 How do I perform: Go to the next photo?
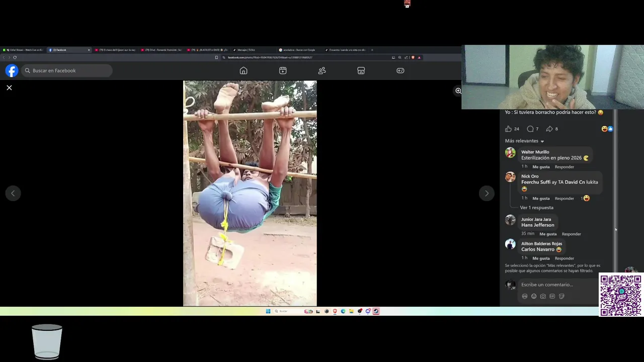(487, 193)
